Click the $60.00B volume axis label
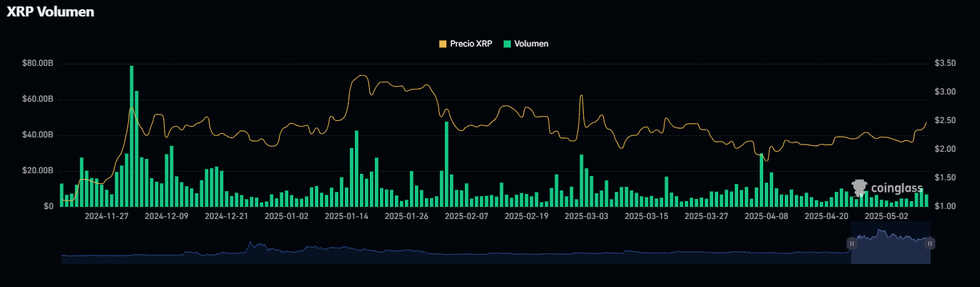This screenshot has height=287, width=980. [38, 99]
